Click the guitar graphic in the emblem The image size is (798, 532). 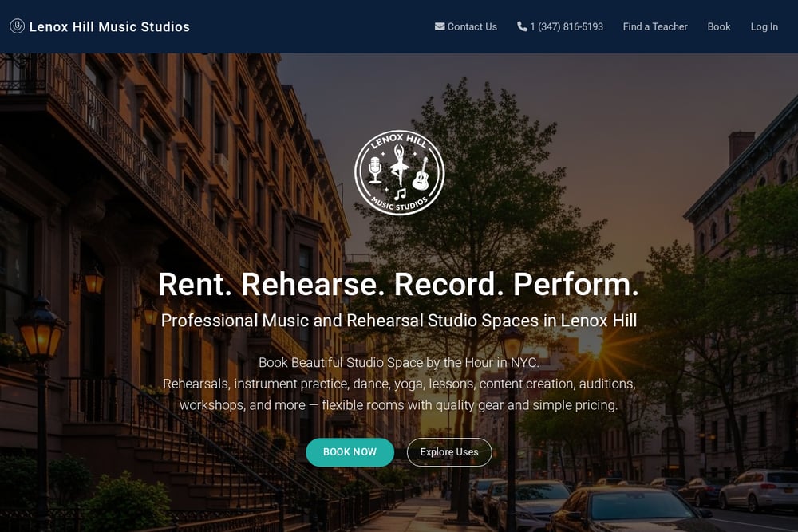tap(421, 175)
